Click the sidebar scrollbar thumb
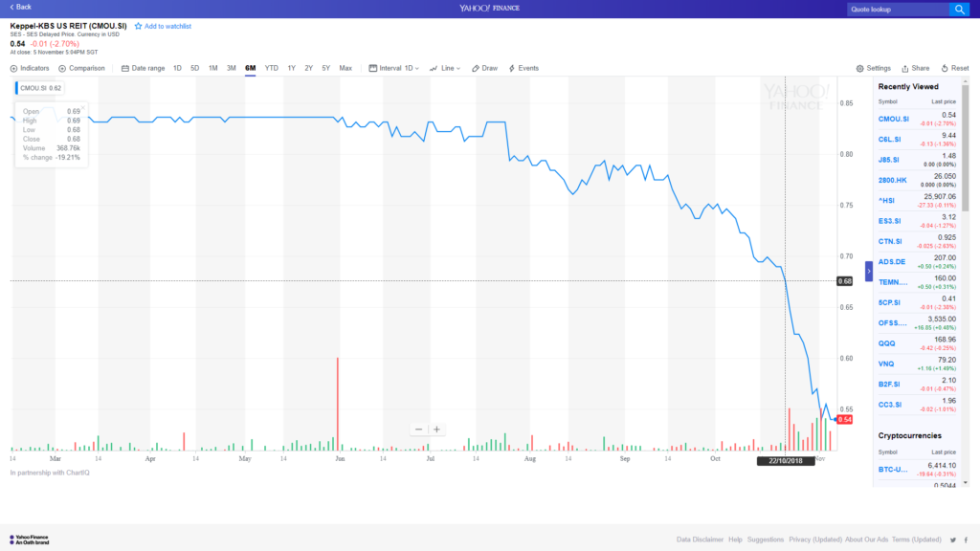Screen dimensions: 980x551 pos(965,147)
